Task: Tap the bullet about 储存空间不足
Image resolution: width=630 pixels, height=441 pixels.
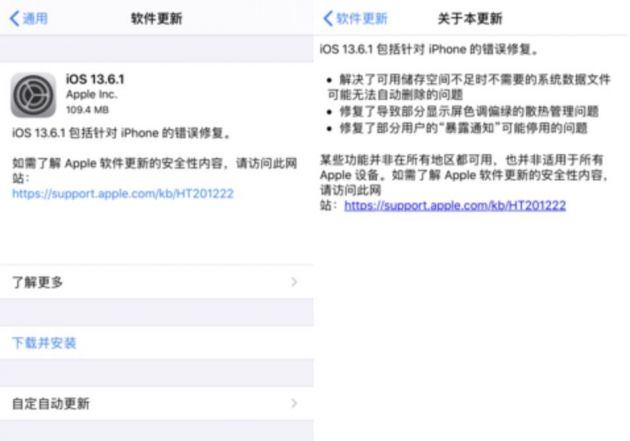Action: point(469,87)
